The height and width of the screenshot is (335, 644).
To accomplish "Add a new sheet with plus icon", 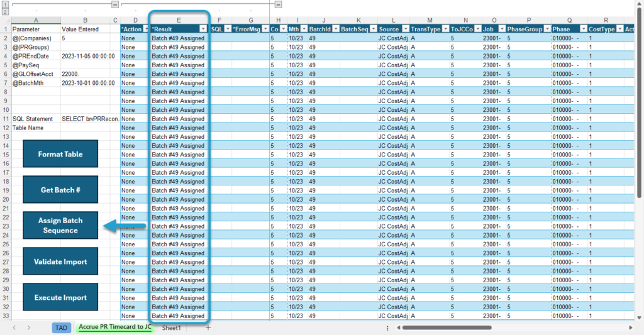I will tap(208, 327).
